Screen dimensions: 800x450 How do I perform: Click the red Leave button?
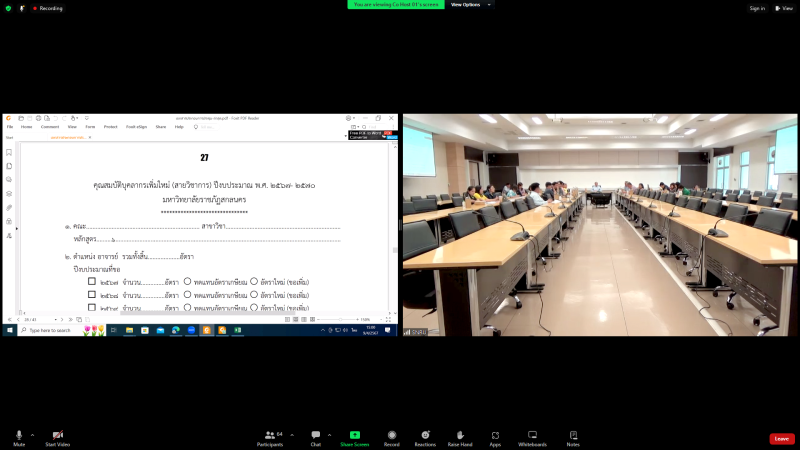(x=782, y=438)
